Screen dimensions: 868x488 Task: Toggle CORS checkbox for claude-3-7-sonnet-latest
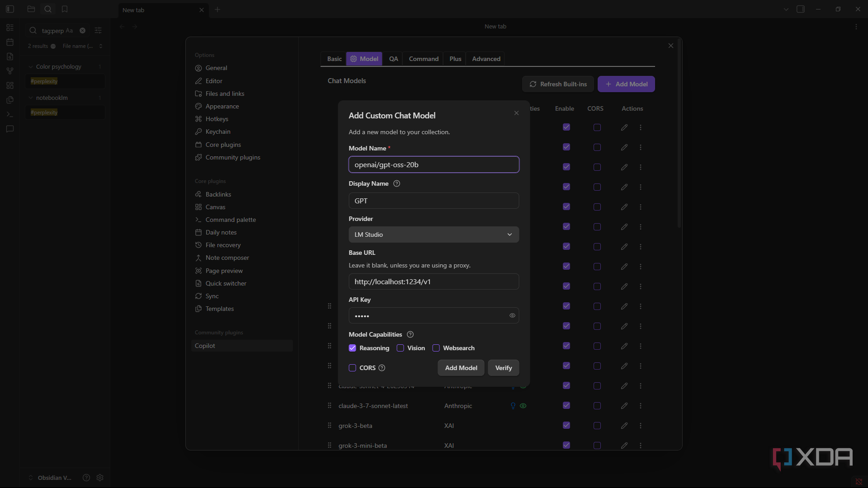pos(597,406)
